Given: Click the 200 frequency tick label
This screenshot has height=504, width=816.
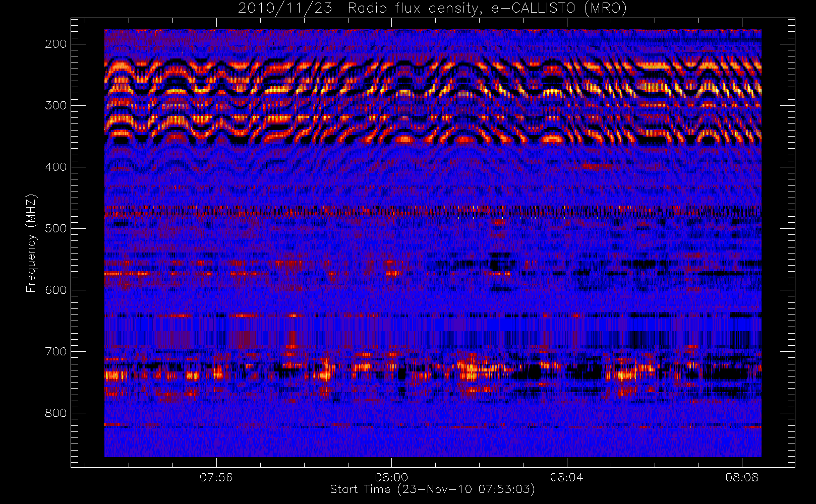Looking at the screenshot, I should pyautogui.click(x=55, y=44).
